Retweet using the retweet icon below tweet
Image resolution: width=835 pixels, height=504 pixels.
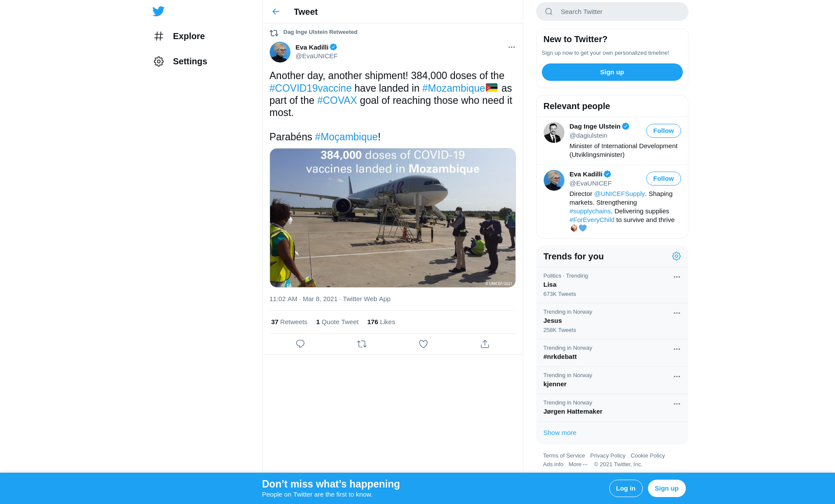click(x=361, y=344)
